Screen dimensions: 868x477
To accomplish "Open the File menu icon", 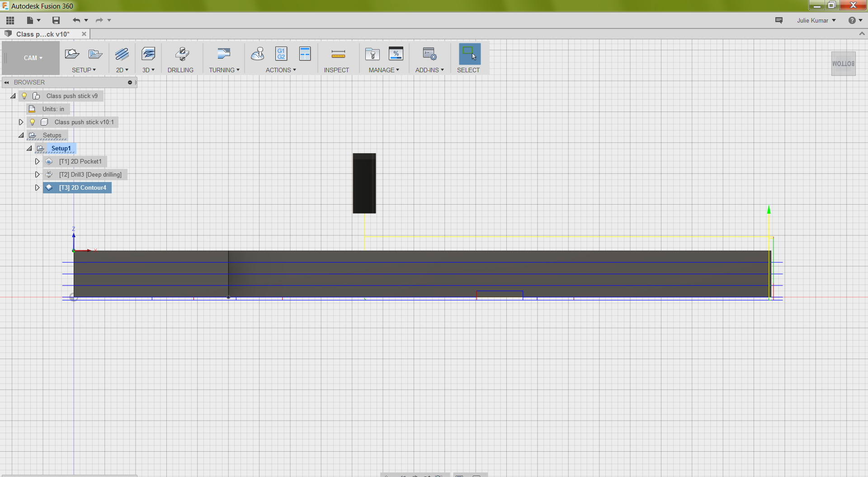I will (30, 20).
